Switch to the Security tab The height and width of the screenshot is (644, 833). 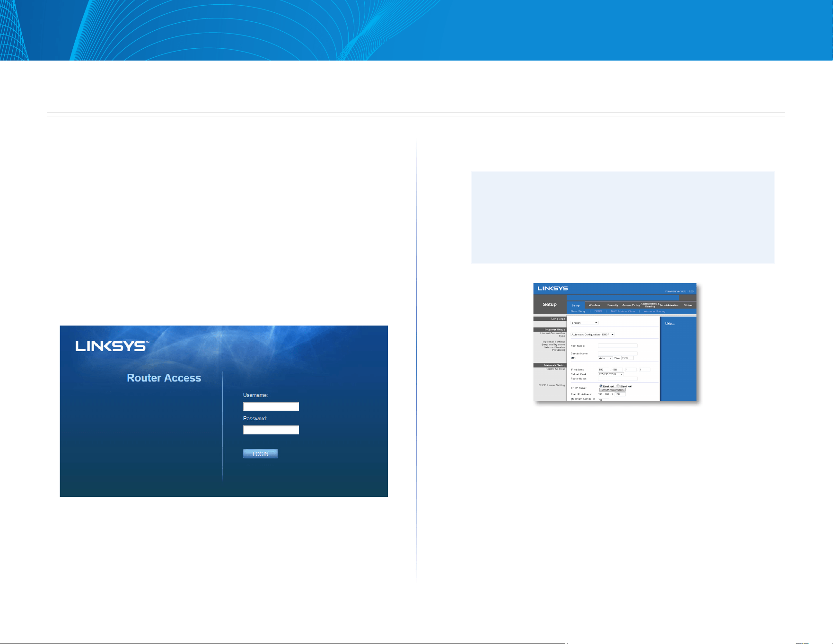(613, 305)
